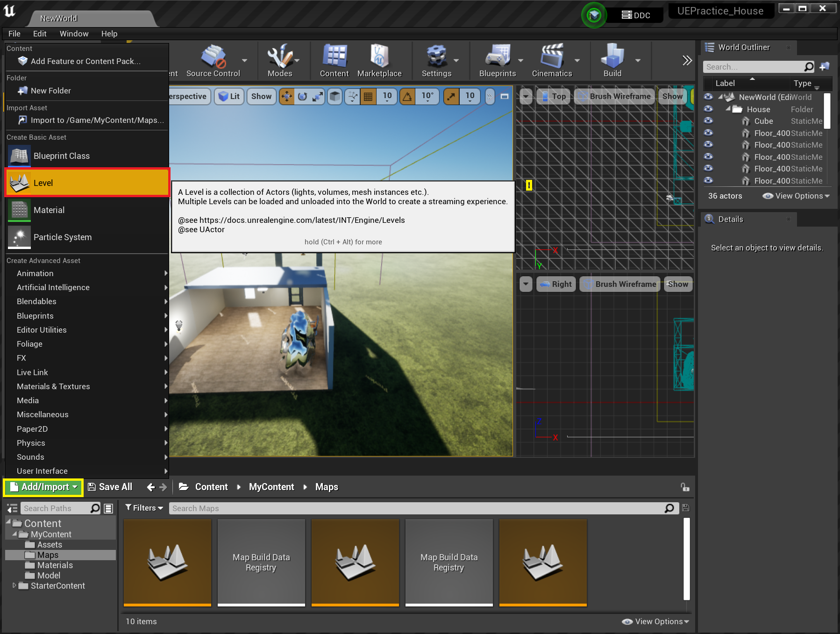Image resolution: width=840 pixels, height=634 pixels.
Task: Go forward in content browser history
Action: click(x=163, y=487)
